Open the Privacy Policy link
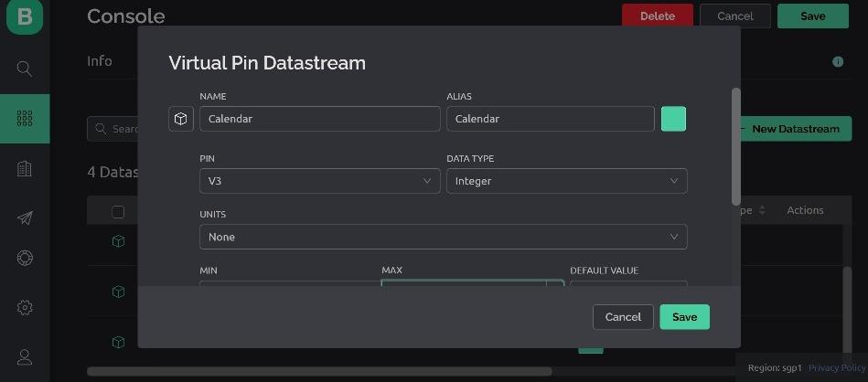The width and height of the screenshot is (868, 382). (x=836, y=367)
